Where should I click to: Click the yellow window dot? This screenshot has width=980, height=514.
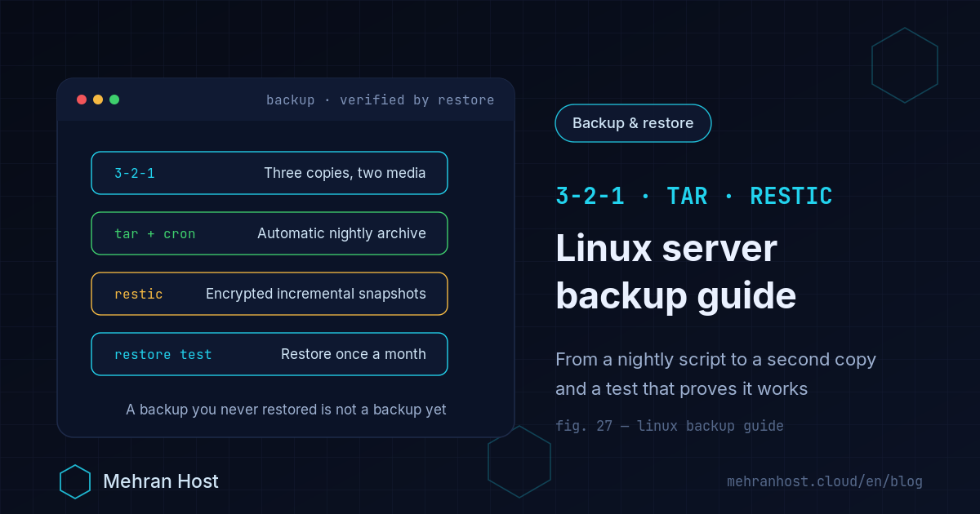pos(98,100)
